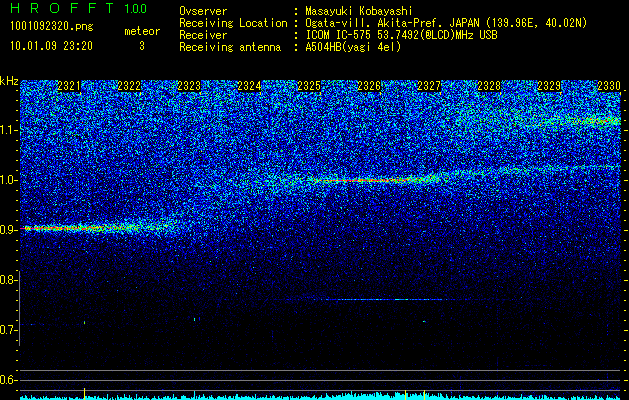
Task: Click the 1.1 kHz axis label
Action: point(8,130)
